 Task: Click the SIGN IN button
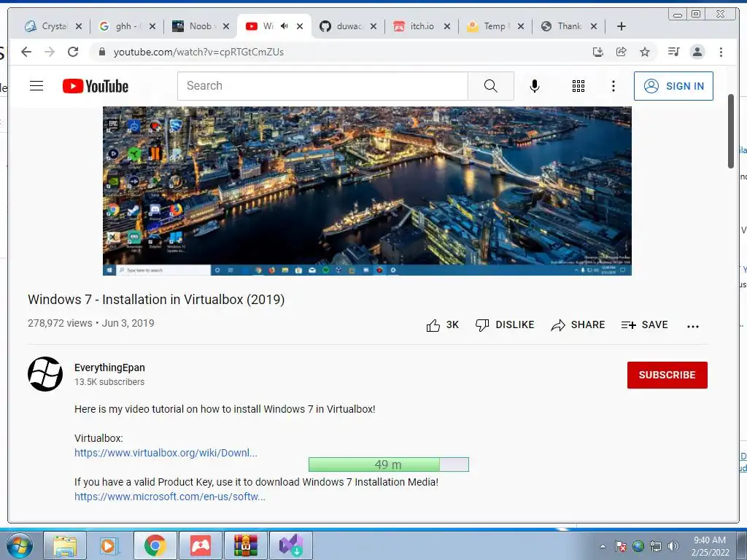(673, 86)
